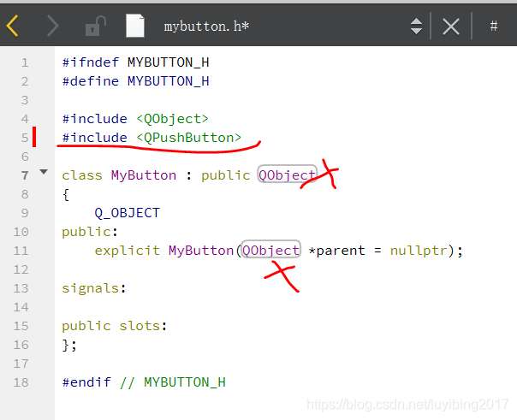The width and height of the screenshot is (517, 420).
Task: Toggle the file write-lock padlock icon
Action: coord(95,26)
